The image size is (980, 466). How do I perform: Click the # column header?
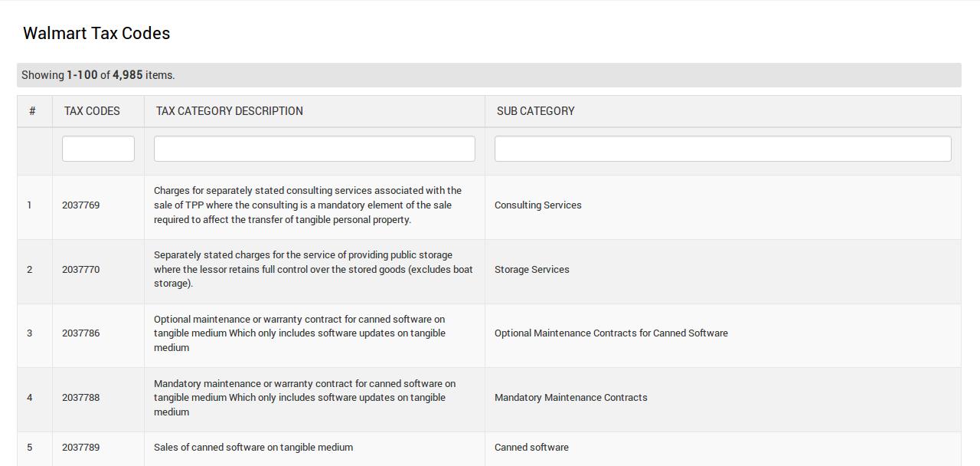click(x=32, y=111)
